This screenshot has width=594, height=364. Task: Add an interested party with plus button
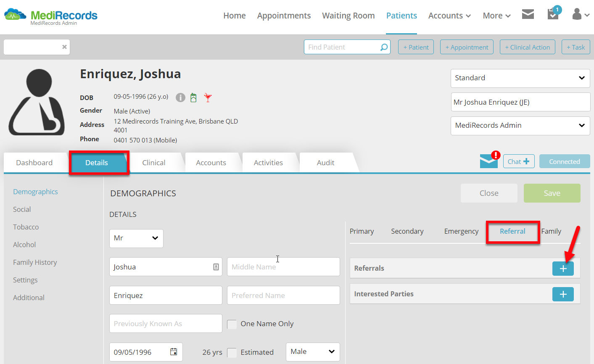(x=563, y=294)
